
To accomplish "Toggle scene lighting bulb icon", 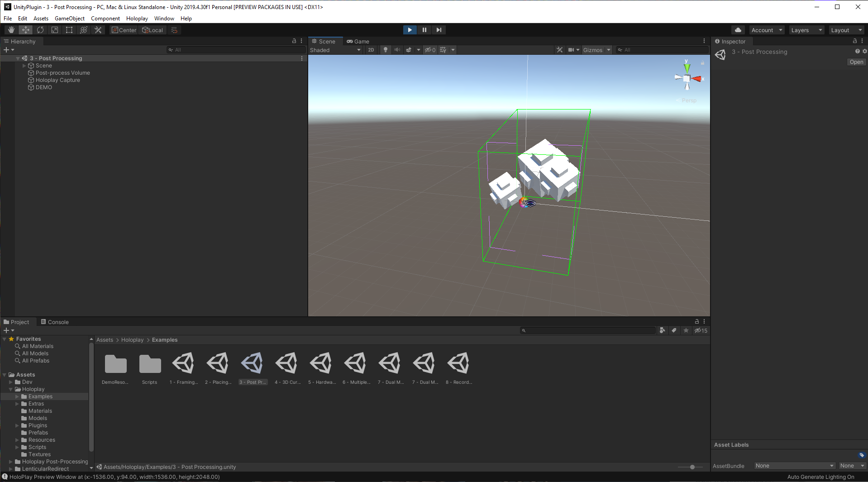I will pos(386,50).
